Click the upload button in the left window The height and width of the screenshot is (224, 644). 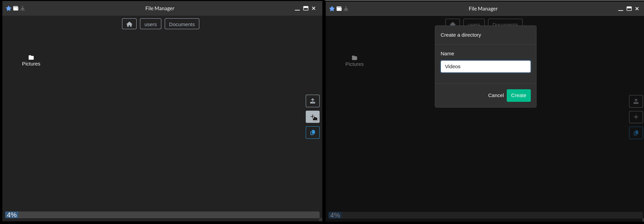point(312,101)
